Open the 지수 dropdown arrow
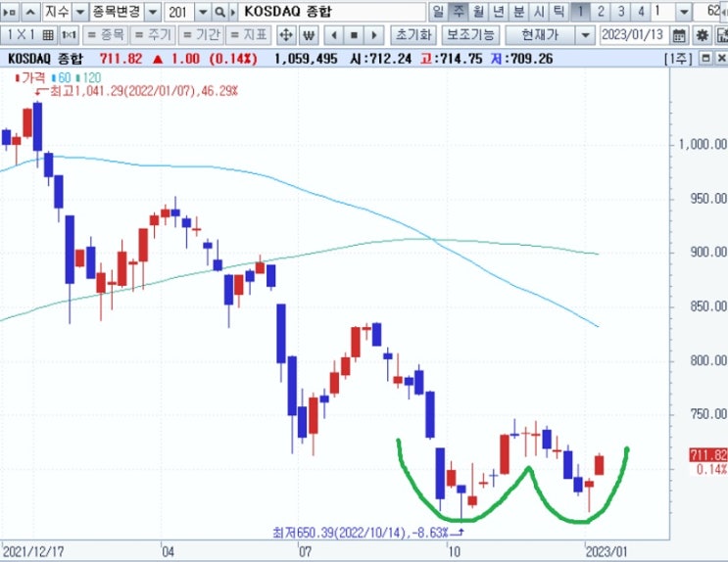Image resolution: width=728 pixels, height=562 pixels. 80,12
